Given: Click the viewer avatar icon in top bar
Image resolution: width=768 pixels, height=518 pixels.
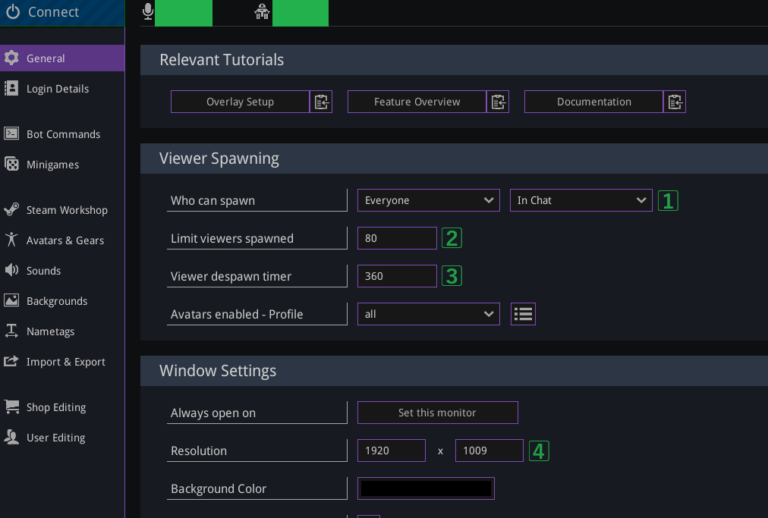Looking at the screenshot, I should (x=262, y=12).
